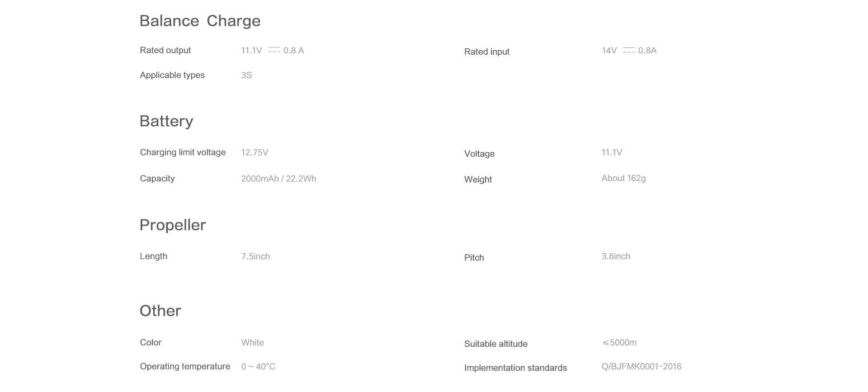
Task: Click the Rated input label
Action: (x=486, y=51)
